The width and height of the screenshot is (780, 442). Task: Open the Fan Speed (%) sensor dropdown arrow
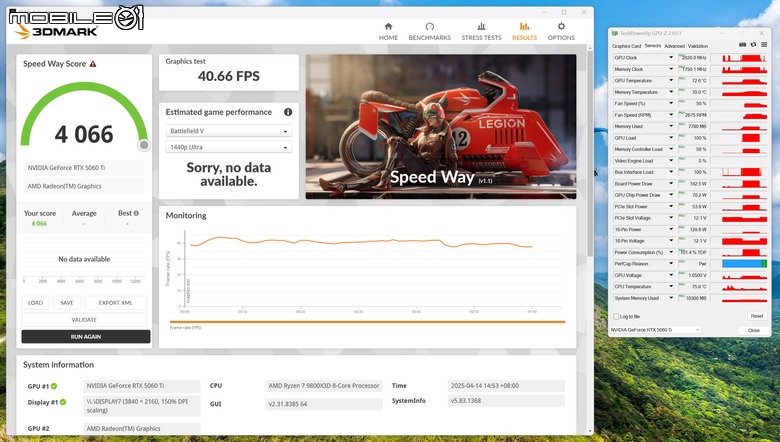click(x=671, y=103)
